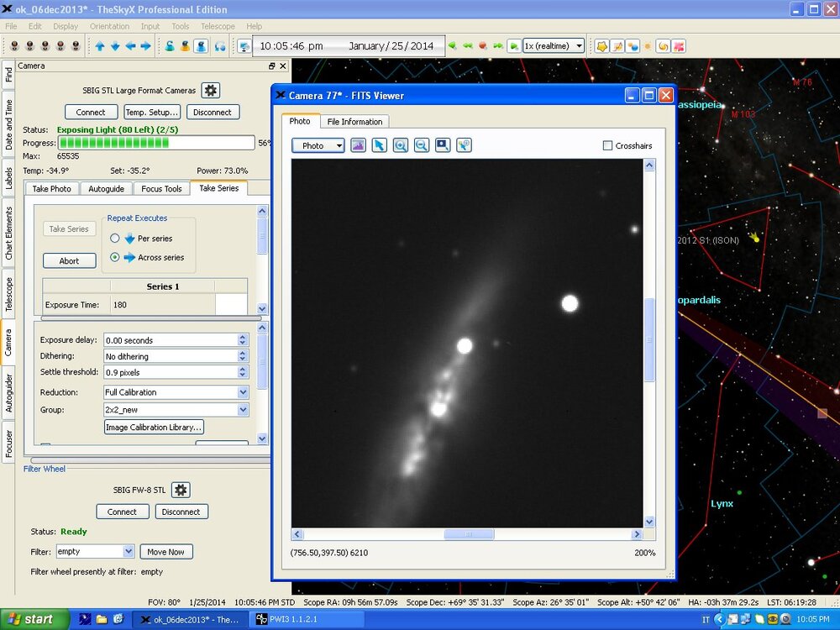Select the Across series radio button

point(115,258)
